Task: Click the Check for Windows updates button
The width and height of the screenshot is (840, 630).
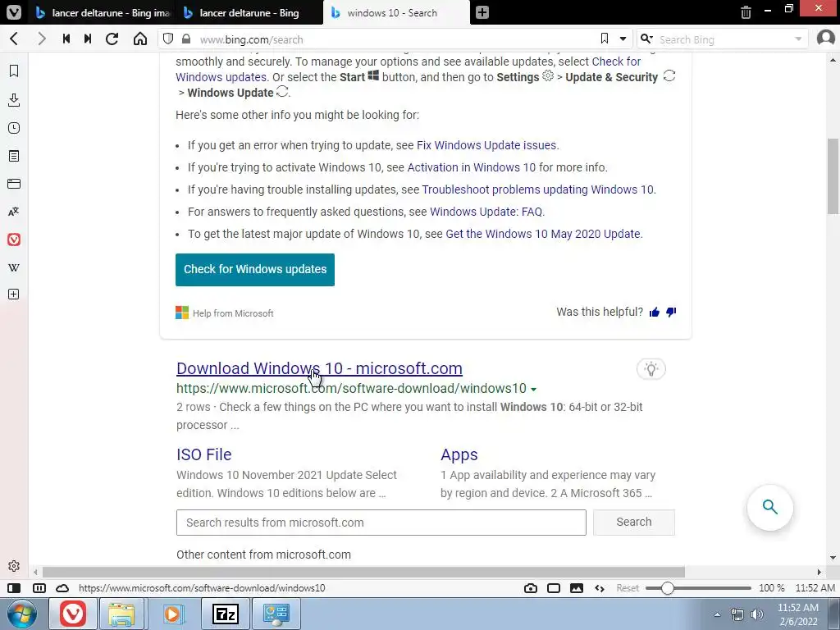Action: tap(255, 269)
